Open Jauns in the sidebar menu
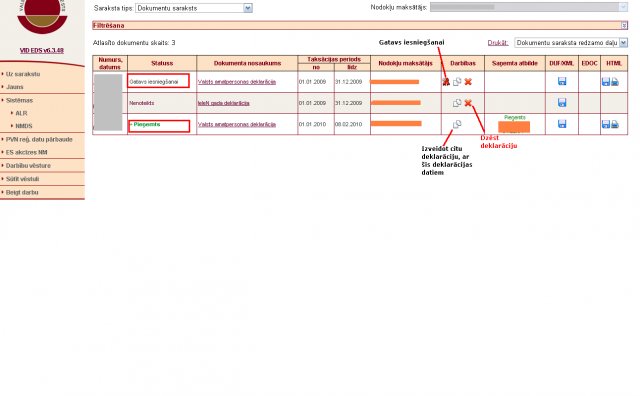 [15, 87]
